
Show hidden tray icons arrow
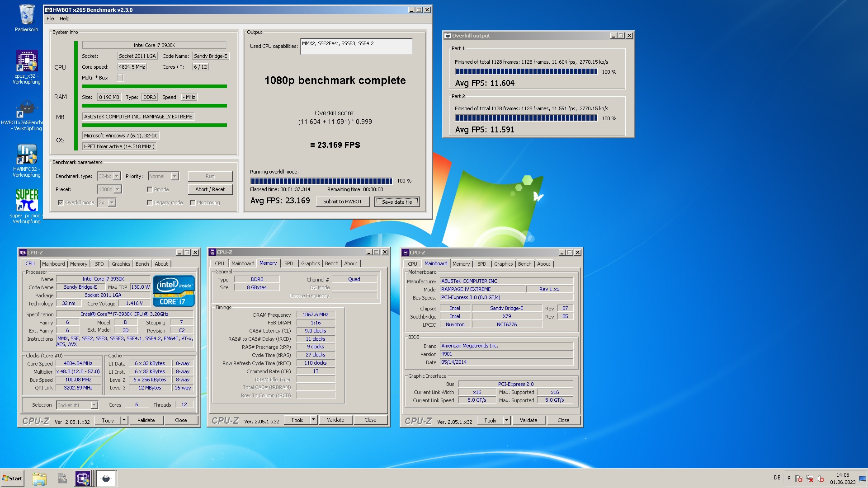(x=789, y=478)
